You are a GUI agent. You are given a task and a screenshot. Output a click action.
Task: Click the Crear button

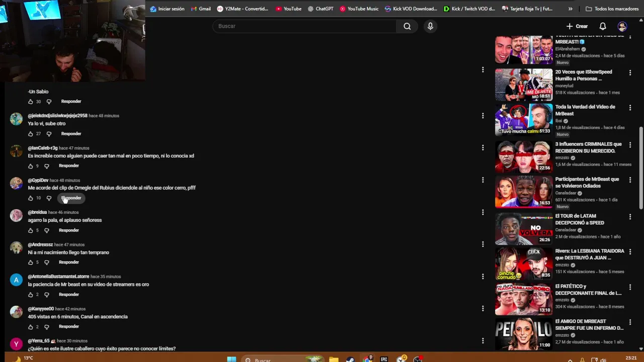[577, 26]
